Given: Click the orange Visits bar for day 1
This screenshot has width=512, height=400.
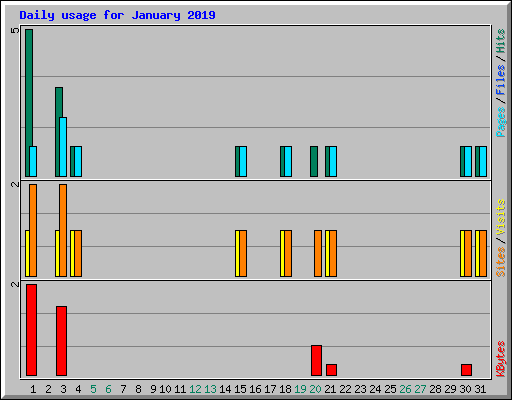Looking at the screenshot, I should [x=33, y=230].
